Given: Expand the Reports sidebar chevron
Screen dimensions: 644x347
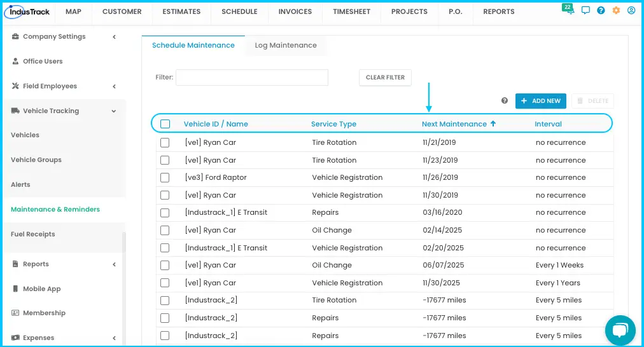Looking at the screenshot, I should tap(114, 264).
